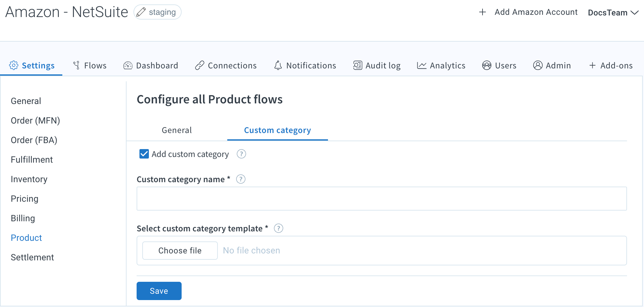Click the Notifications bell icon
644x307 pixels.
[x=278, y=65]
